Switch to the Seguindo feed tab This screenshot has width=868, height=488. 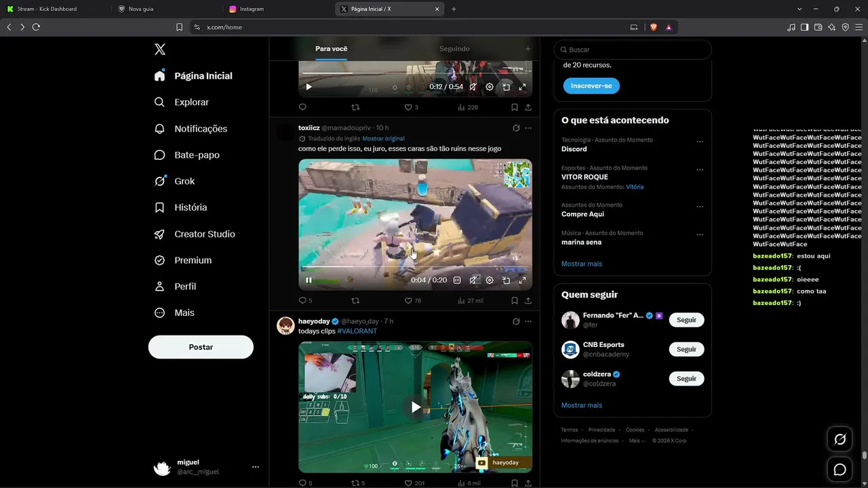[x=454, y=49]
